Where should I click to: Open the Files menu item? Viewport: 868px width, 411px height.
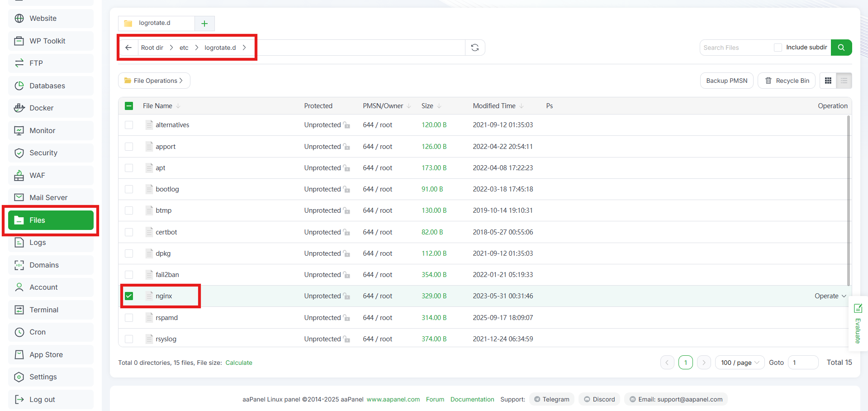coord(51,220)
